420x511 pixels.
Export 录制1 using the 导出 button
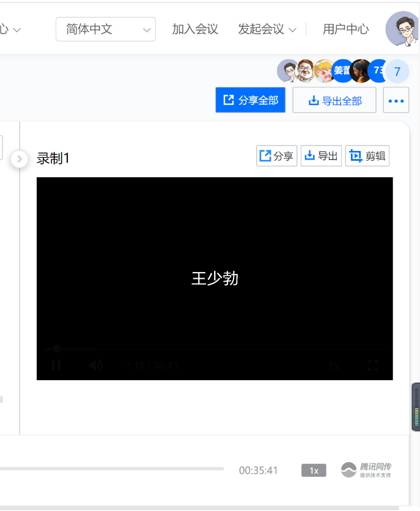(x=321, y=156)
